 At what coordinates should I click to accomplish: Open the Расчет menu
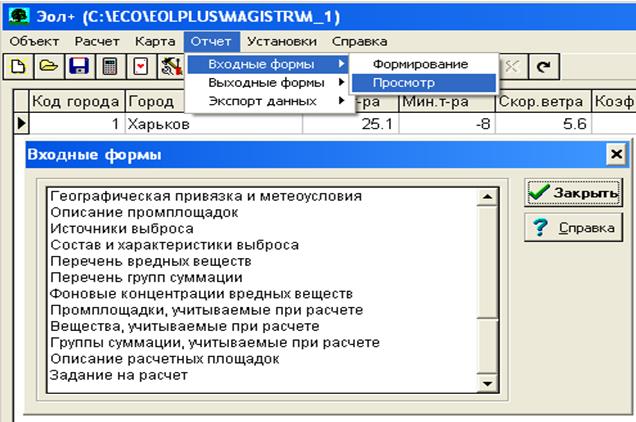pyautogui.click(x=97, y=42)
